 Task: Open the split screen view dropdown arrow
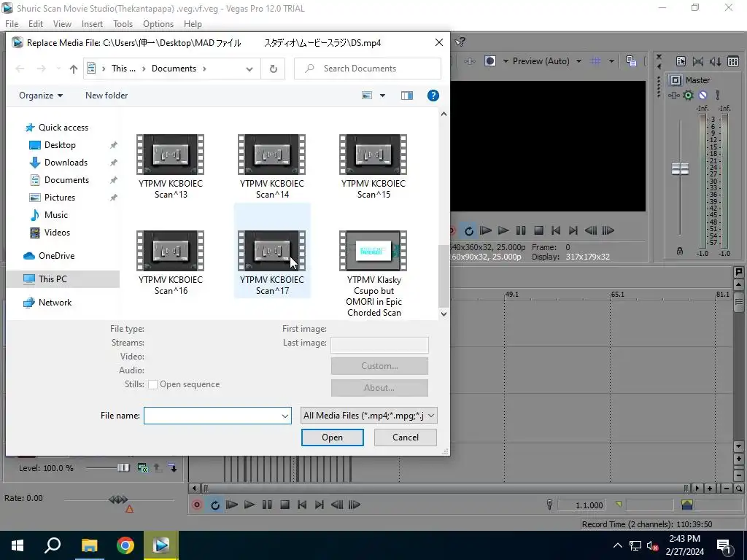pyautogui.click(x=506, y=61)
